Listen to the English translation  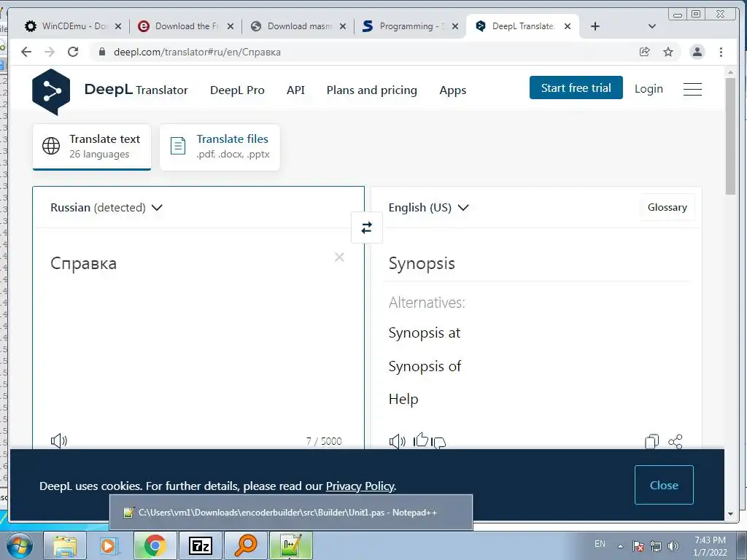tap(398, 441)
